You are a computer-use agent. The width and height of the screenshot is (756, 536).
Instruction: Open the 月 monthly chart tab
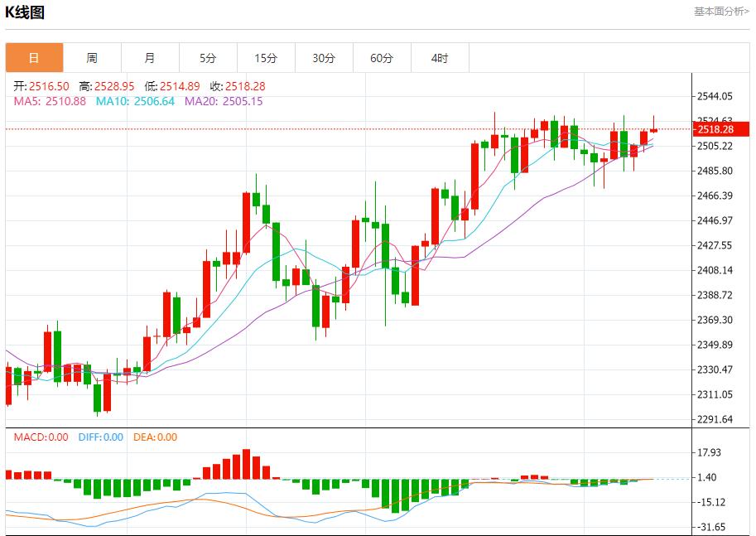150,58
